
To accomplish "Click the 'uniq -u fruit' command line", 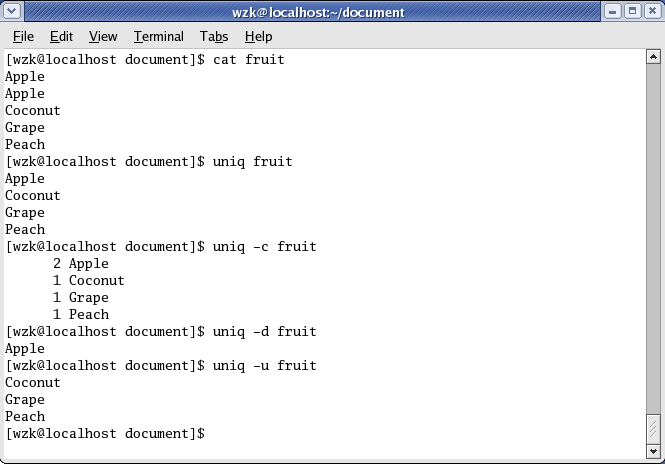I will (161, 366).
